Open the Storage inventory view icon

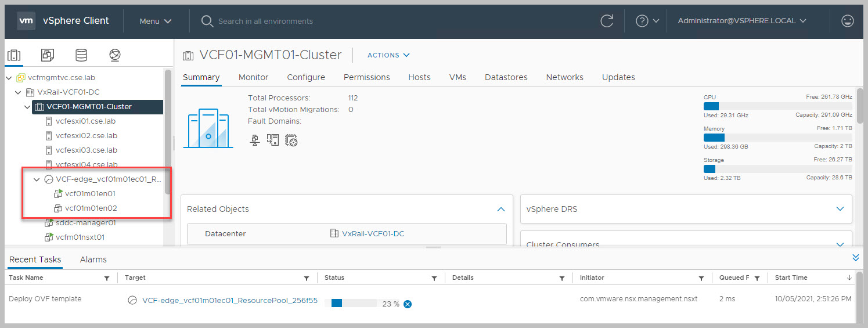[x=81, y=55]
